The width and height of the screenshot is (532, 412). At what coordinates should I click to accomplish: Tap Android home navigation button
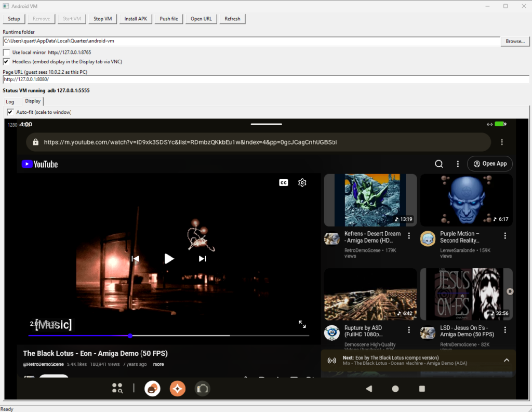(x=395, y=389)
